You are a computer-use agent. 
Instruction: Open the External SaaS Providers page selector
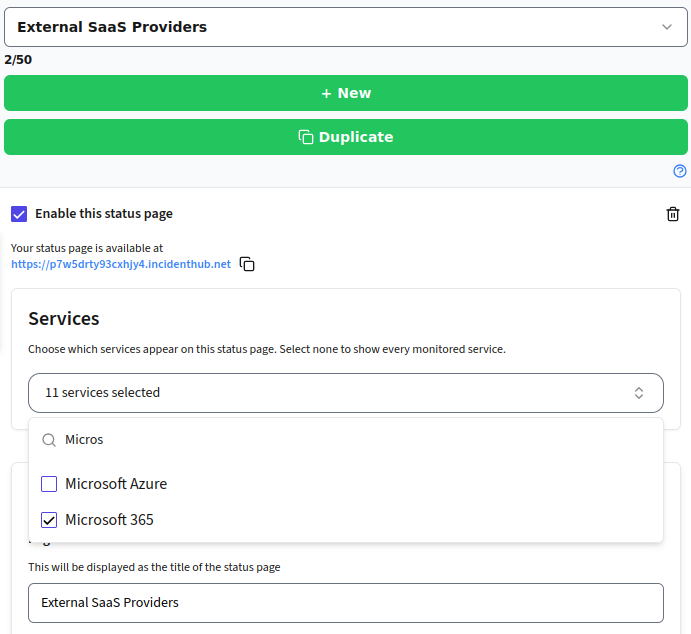[346, 27]
